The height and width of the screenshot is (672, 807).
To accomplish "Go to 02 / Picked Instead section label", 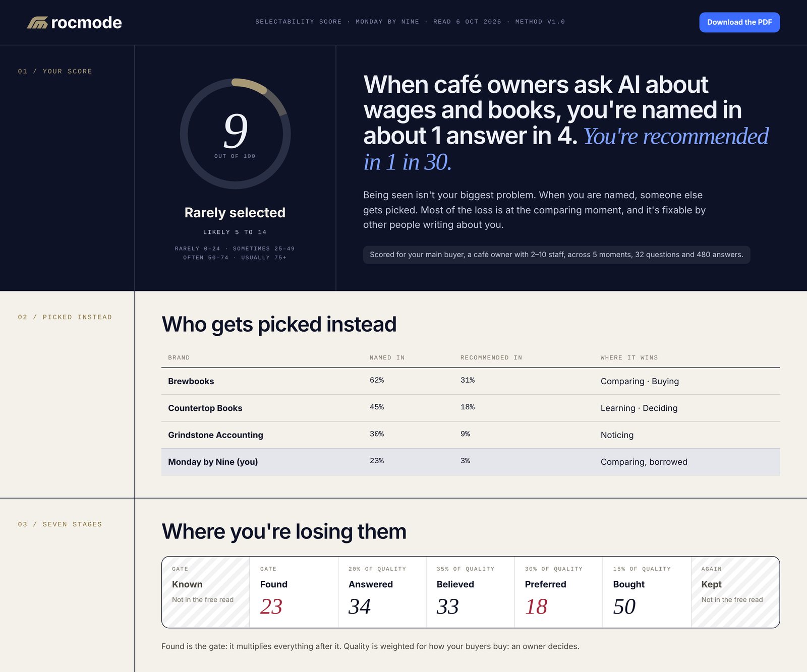I will [x=65, y=317].
